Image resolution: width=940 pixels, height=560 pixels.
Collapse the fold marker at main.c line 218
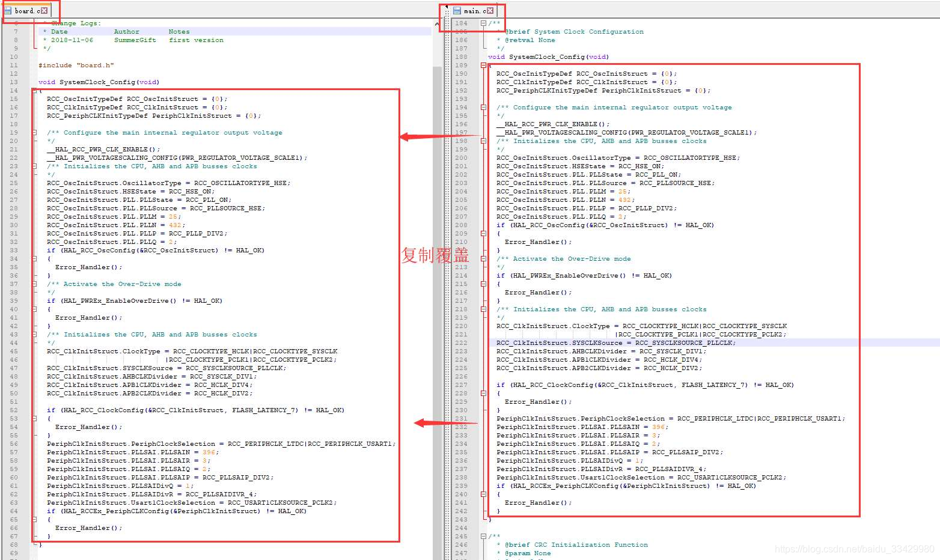pyautogui.click(x=483, y=309)
